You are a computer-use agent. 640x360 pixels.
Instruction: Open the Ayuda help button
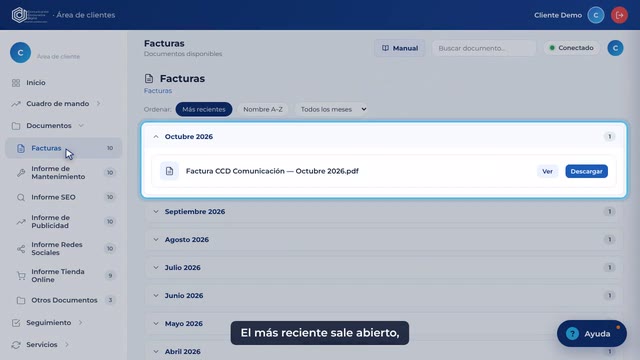pos(591,333)
